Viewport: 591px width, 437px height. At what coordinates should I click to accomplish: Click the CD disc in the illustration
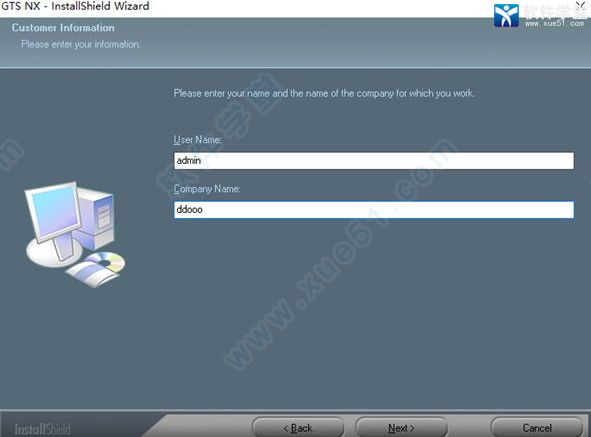point(105,261)
